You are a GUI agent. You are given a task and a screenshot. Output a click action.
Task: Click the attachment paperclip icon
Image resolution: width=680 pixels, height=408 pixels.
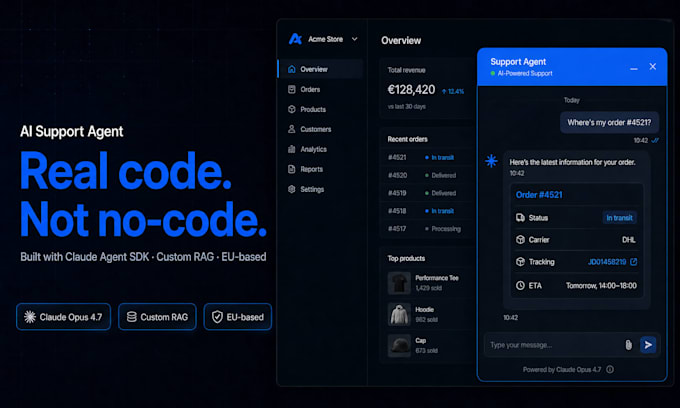(628, 345)
